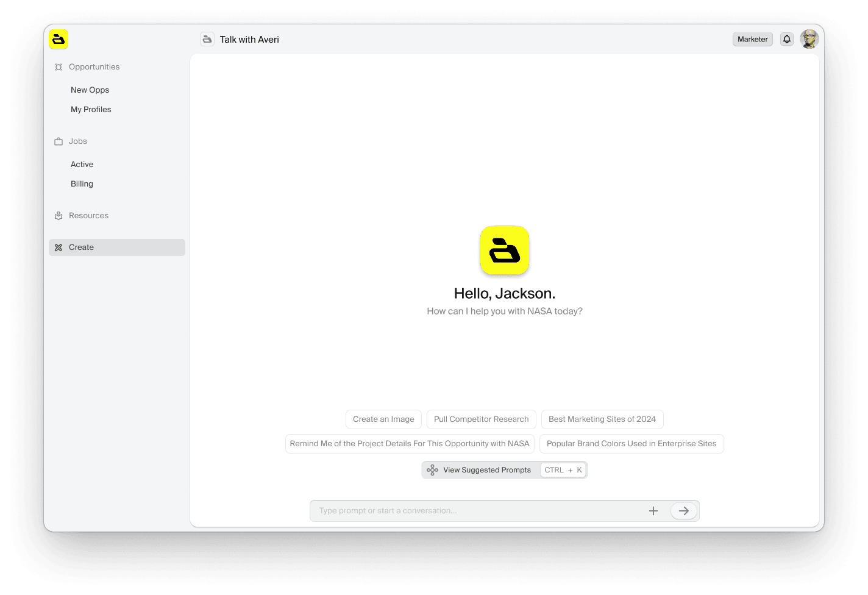Click View Suggested Prompts button
Viewport: 868px width, 595px height.
coord(505,470)
